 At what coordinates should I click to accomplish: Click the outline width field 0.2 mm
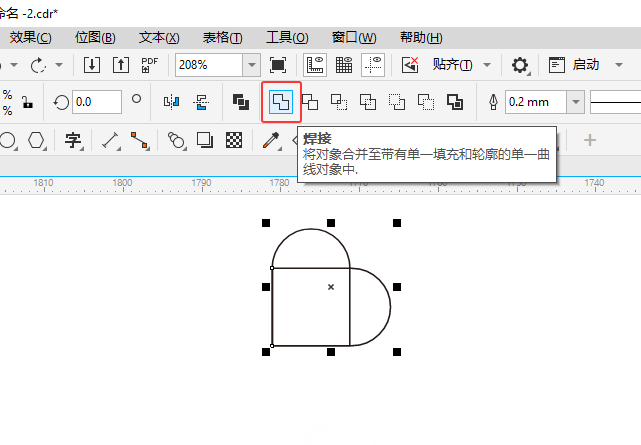click(x=536, y=102)
